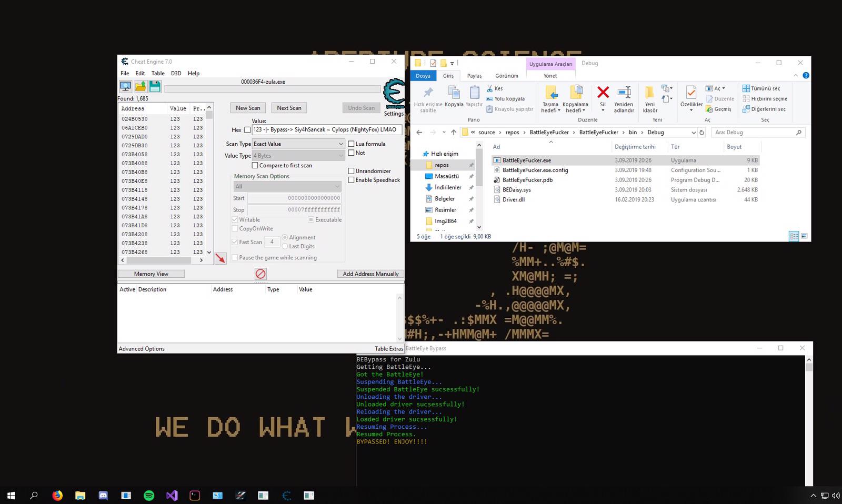842x504 pixels.
Task: Open the Dosya tab in Explorer
Action: (423, 76)
